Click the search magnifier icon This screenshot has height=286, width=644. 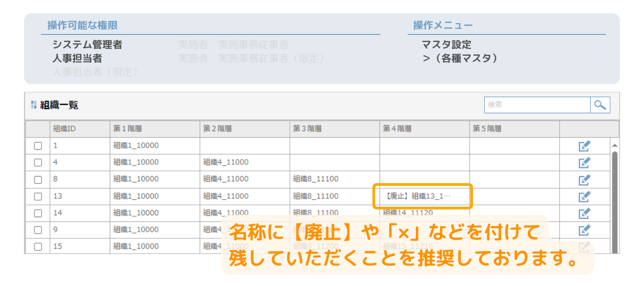pos(599,104)
